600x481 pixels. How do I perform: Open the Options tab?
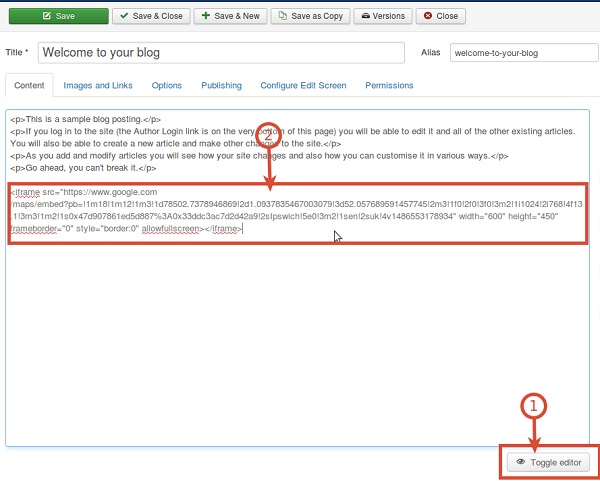[x=167, y=85]
